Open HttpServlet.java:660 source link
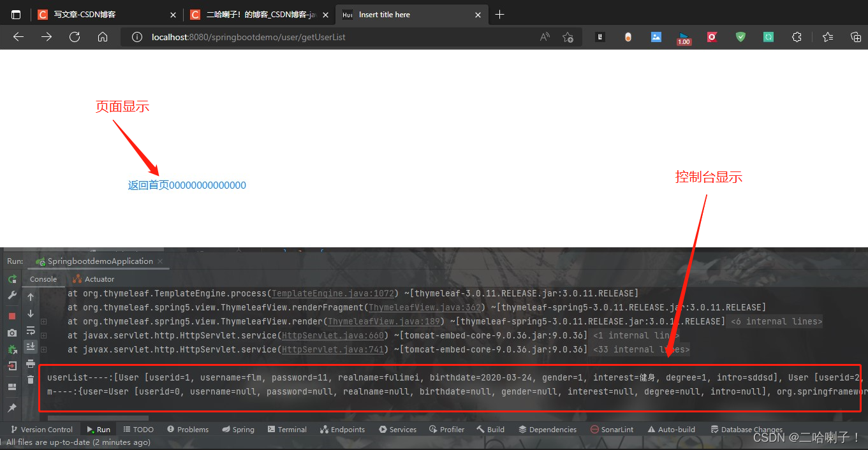Image resolution: width=868 pixels, height=450 pixels. pos(333,335)
